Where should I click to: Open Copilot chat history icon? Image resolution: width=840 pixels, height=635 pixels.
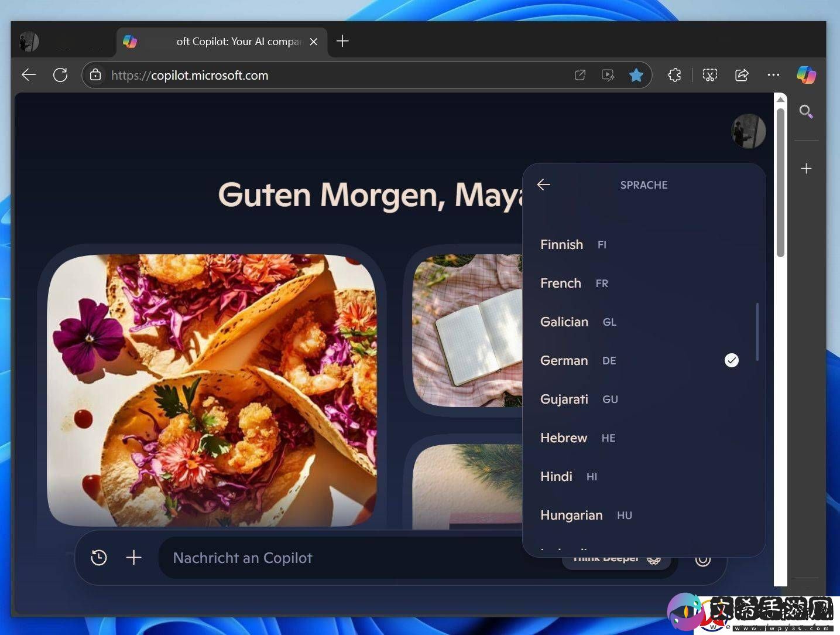click(x=99, y=558)
